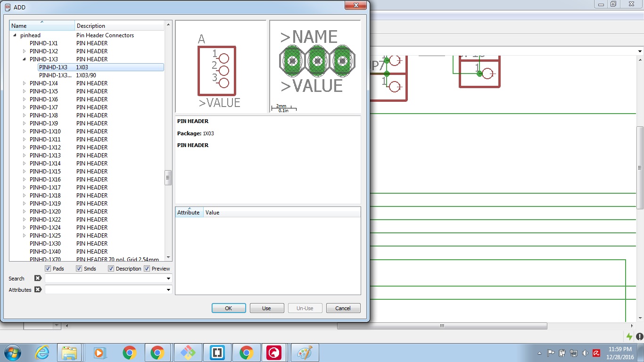Click the schematic symbol preview with pins 1-3
This screenshot has width=644, height=362.
tap(221, 66)
